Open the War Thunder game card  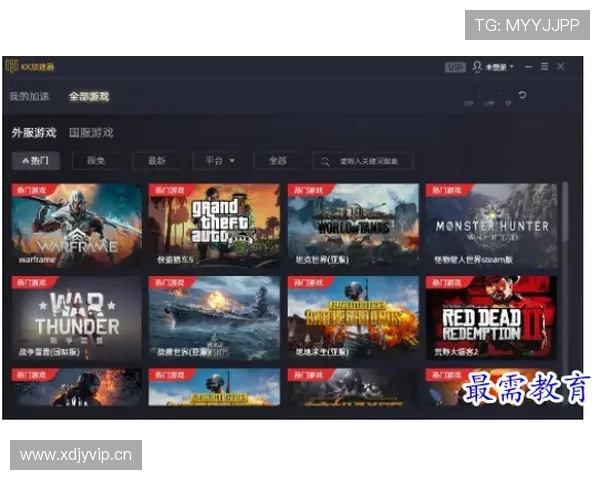[77, 318]
